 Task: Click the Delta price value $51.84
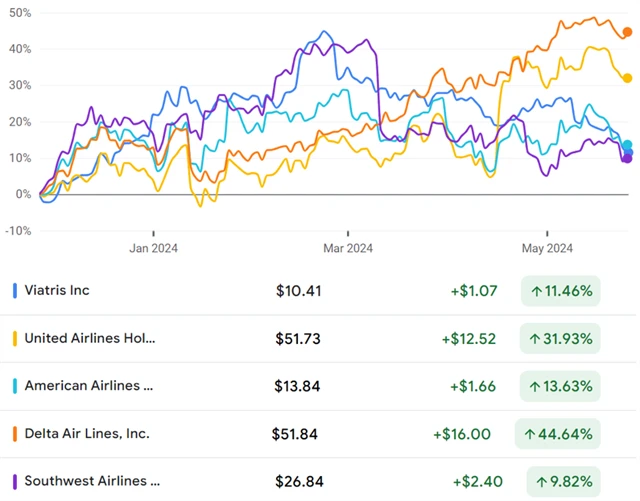295,434
